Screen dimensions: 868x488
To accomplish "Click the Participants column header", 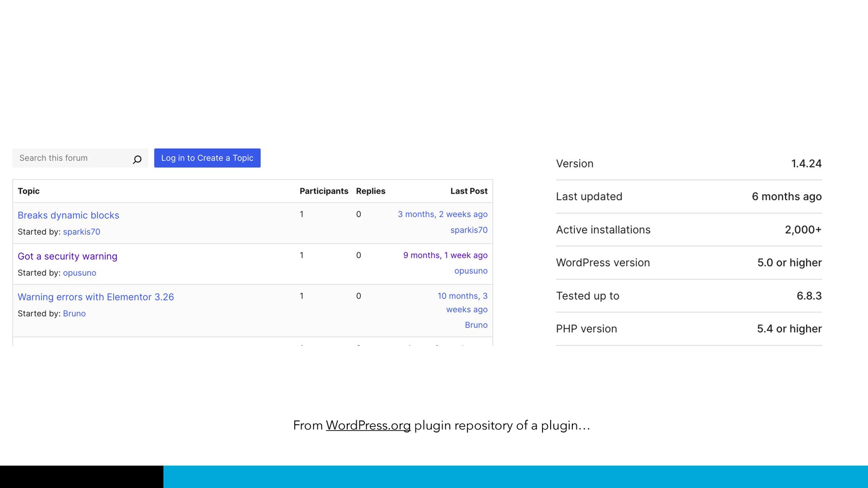I will (324, 191).
